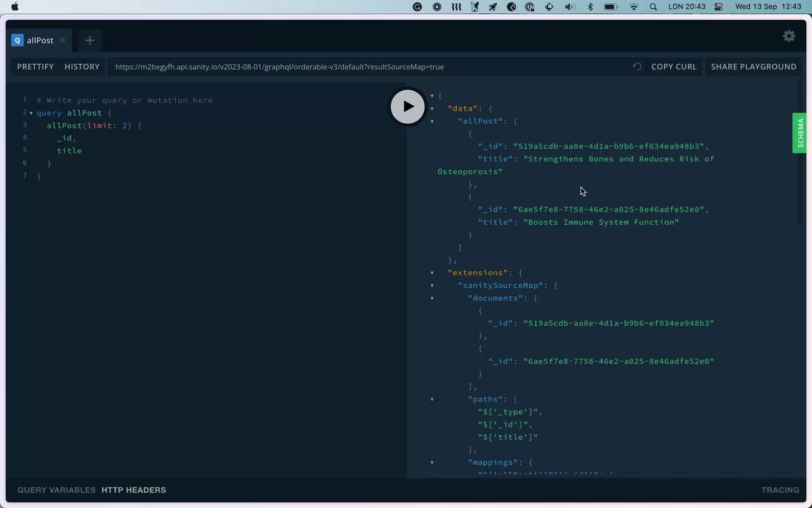Collapse the "sanitySourceMap" node
Screen dimensions: 812x508
pyautogui.click(x=432, y=286)
